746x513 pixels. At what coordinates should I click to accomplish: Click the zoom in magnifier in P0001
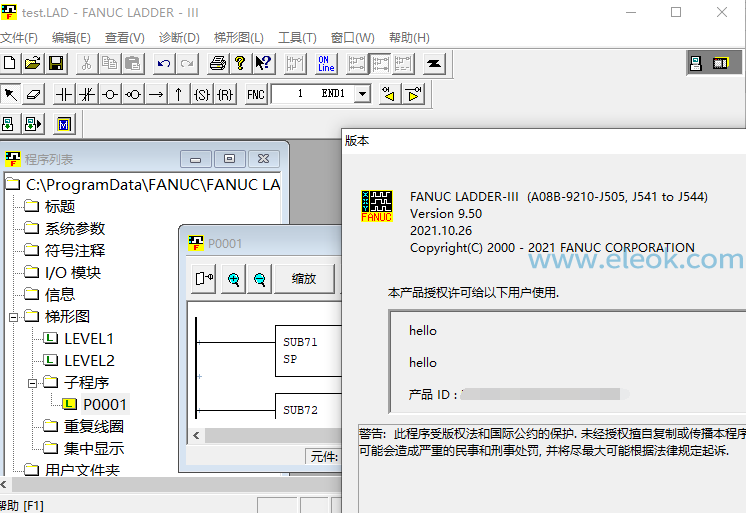pyautogui.click(x=234, y=278)
